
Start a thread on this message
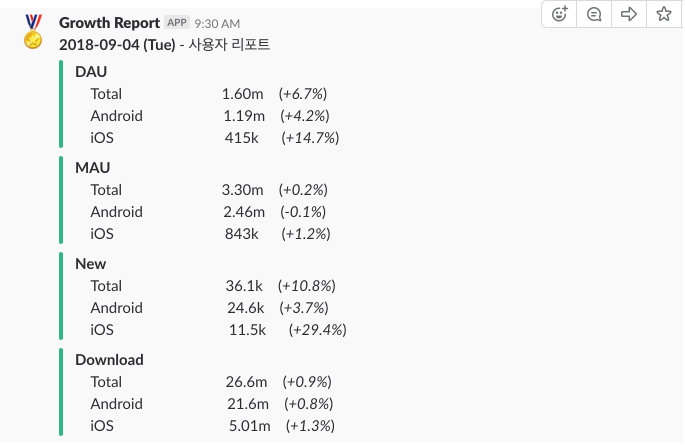(x=594, y=14)
